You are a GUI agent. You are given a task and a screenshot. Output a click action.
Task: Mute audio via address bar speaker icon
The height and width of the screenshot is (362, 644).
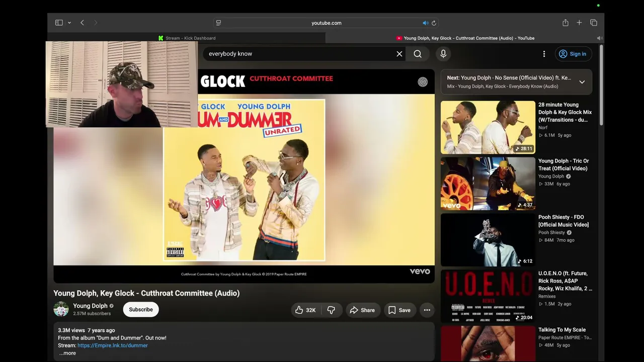425,23
